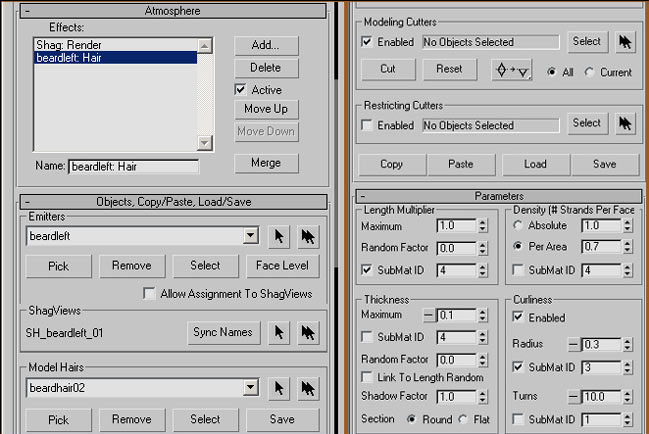Enable Allow Assignment To ShagViews checkbox
This screenshot has width=649, height=434.
pyautogui.click(x=150, y=294)
